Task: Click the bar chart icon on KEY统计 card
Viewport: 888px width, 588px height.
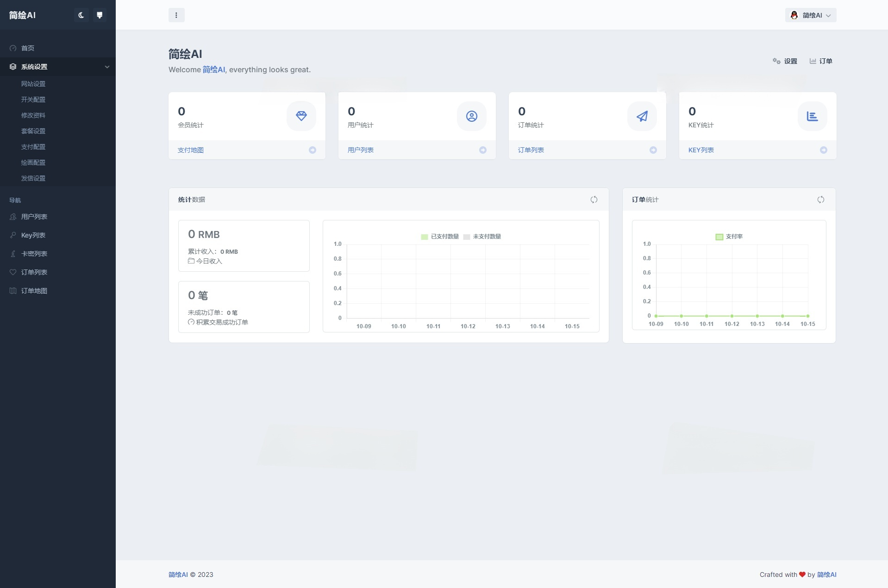Action: (812, 116)
